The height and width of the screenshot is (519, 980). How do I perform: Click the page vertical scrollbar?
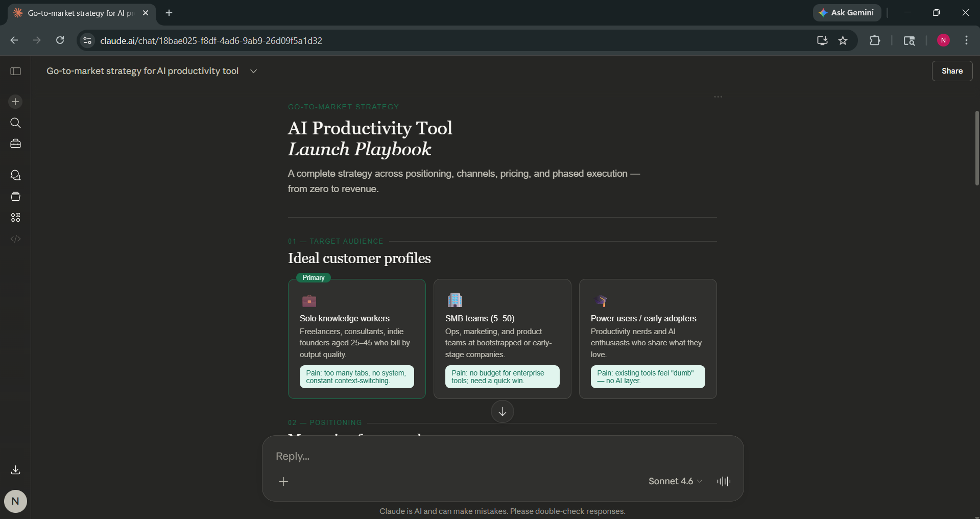[976, 148]
